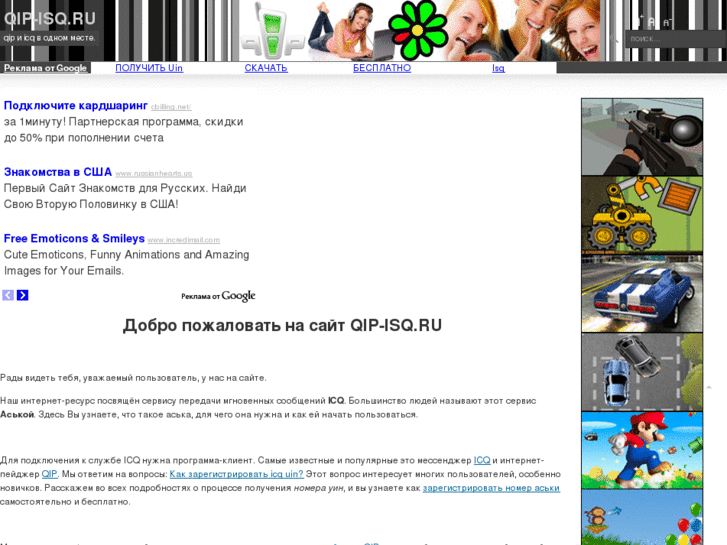Click text Рады видеть тебя, уважаемый пользователь
The image size is (727, 545).
point(99,378)
